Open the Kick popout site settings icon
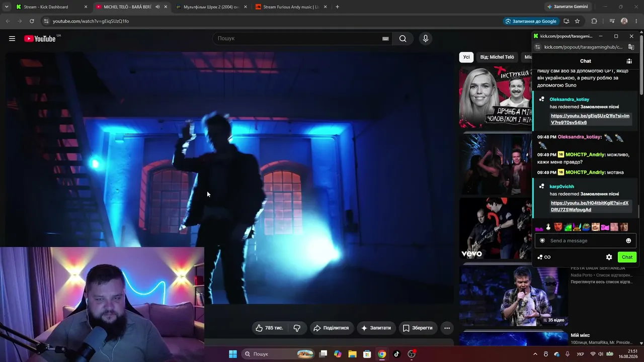This screenshot has height=362, width=644. click(x=538, y=47)
